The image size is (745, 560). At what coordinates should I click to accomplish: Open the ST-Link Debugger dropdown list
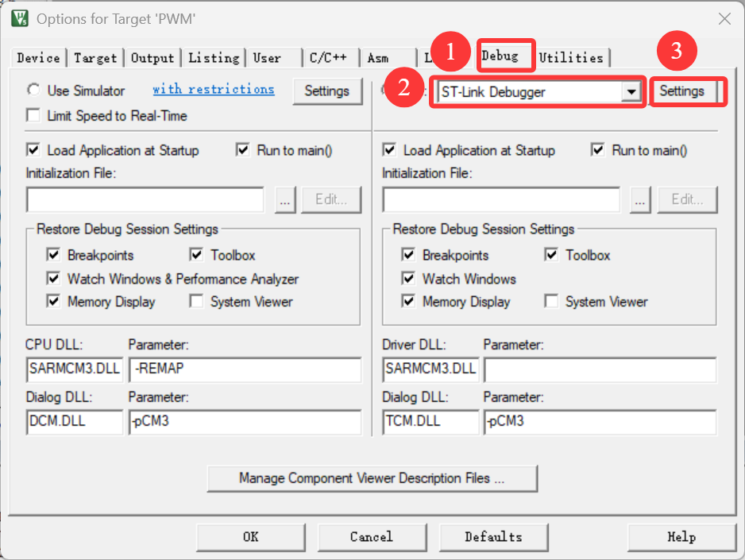[631, 92]
